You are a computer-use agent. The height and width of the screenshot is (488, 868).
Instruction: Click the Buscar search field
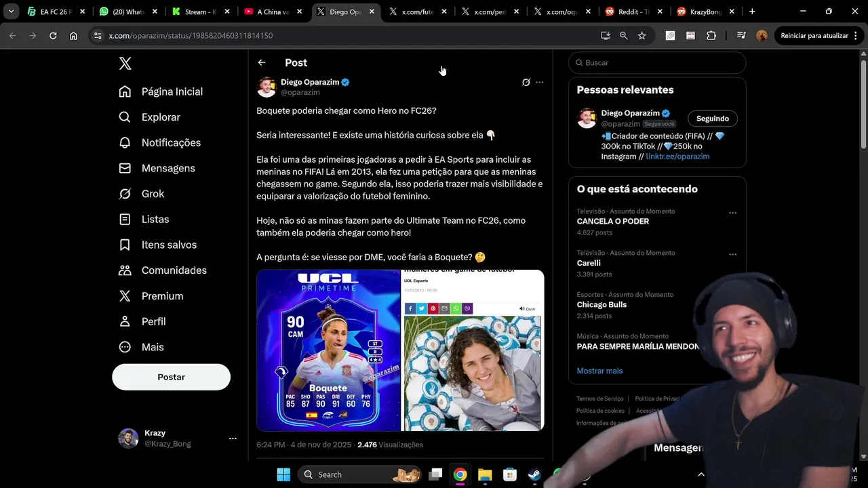[657, 63]
